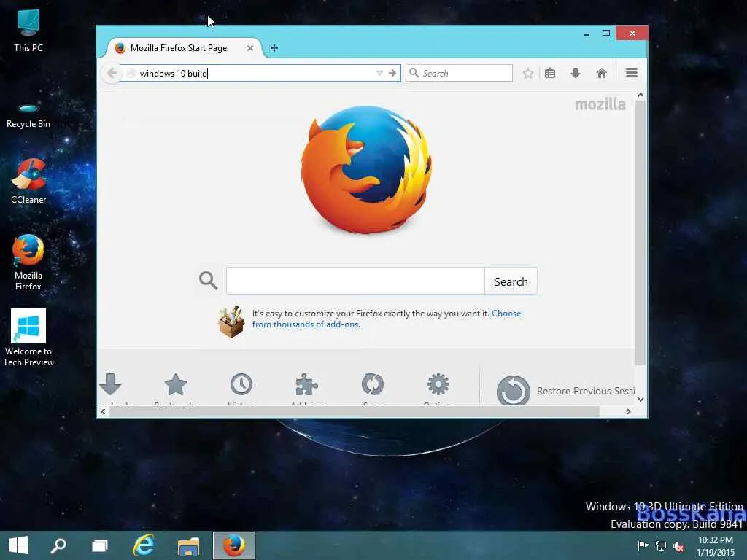Viewport: 747px width, 560px height.
Task: Click the vertical scrollbar down arrow
Action: pyautogui.click(x=640, y=400)
